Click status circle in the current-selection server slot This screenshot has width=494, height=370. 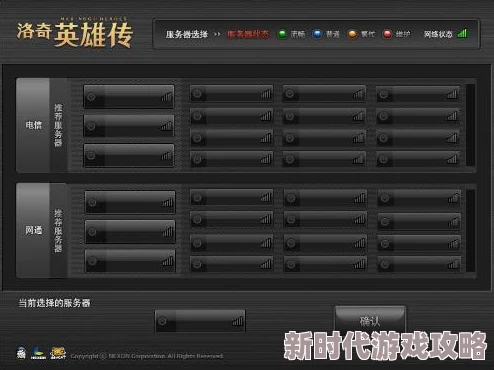coord(162,321)
